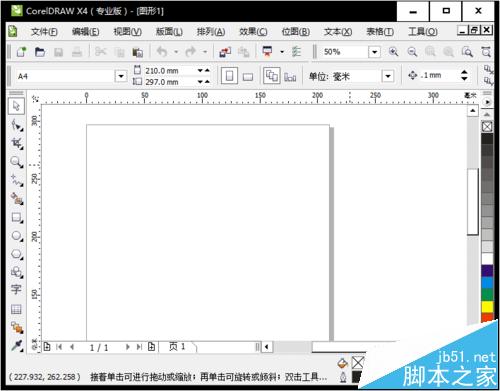Click the Zoom In magnifier in toolbar
Image resolution: width=500 pixels, height=391 pixels.
(x=394, y=52)
